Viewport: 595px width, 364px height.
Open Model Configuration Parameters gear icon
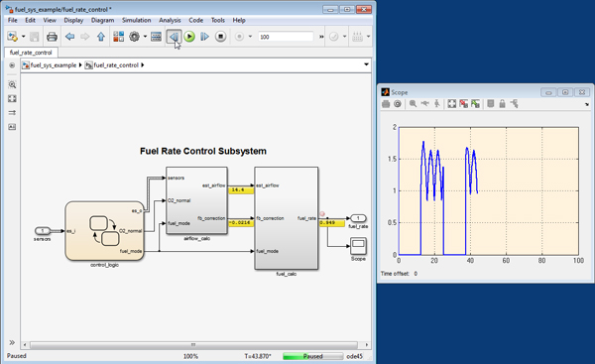pyautogui.click(x=134, y=37)
